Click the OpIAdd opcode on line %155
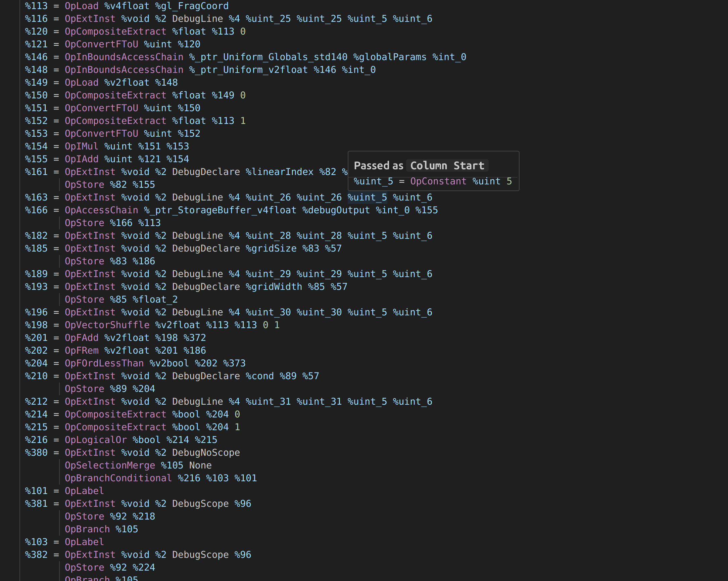The height and width of the screenshot is (581, 728). [x=82, y=159]
